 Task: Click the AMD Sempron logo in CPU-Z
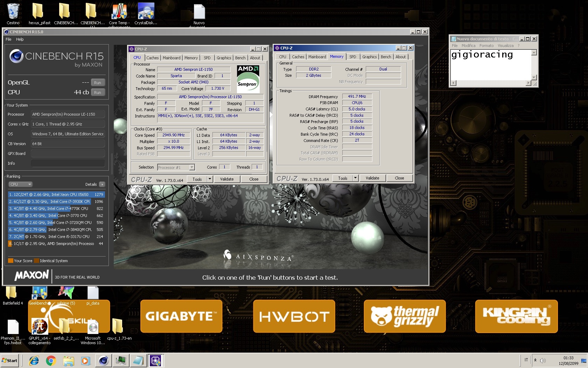pos(248,79)
